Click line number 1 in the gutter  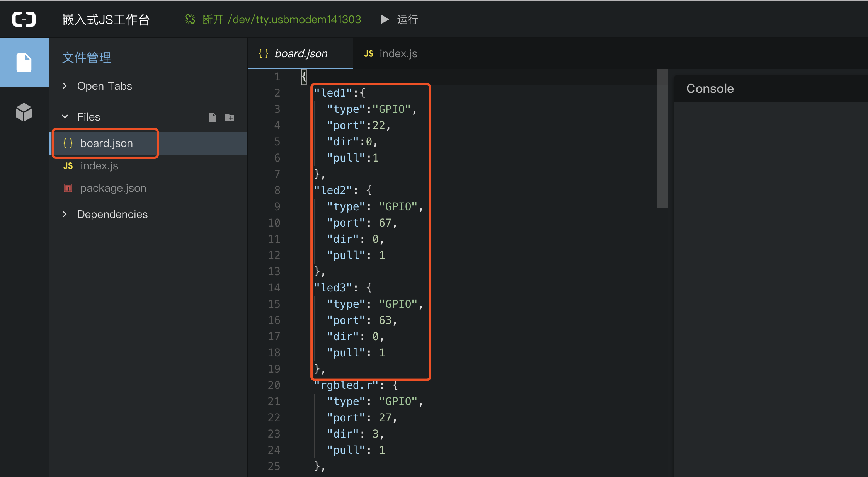pos(277,77)
